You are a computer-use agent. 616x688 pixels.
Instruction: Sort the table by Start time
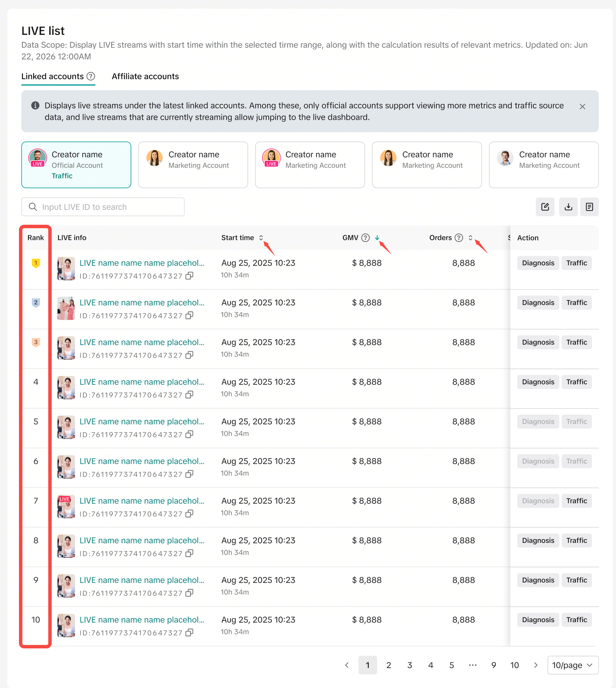tap(261, 238)
